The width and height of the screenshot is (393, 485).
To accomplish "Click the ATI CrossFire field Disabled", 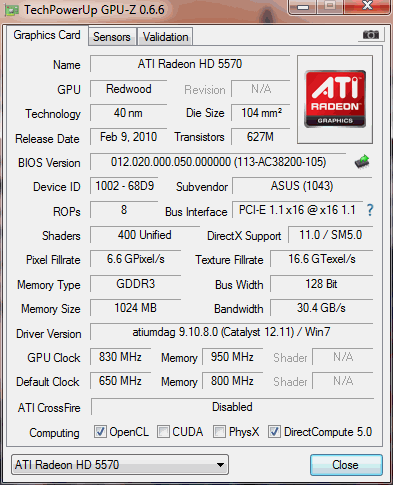I will pos(232,407).
